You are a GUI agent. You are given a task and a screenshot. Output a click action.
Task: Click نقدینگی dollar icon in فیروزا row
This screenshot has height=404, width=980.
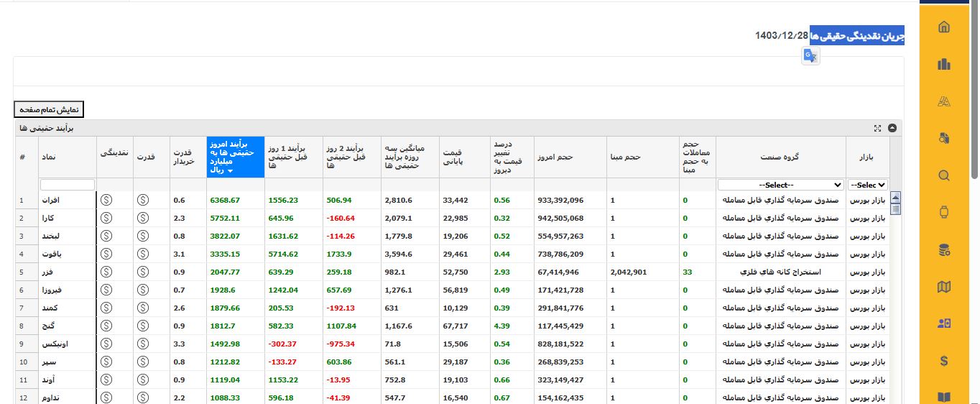pyautogui.click(x=106, y=290)
